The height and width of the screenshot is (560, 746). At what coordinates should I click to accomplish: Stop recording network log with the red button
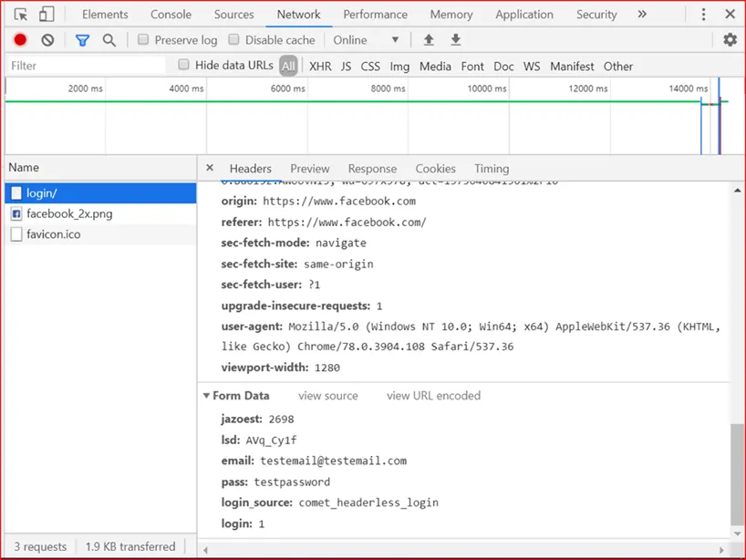pyautogui.click(x=20, y=40)
